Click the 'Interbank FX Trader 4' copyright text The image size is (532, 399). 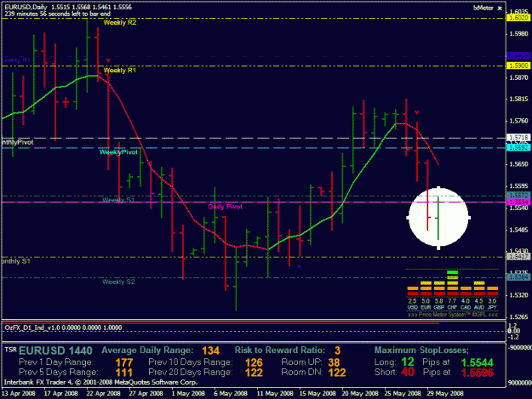101,382
